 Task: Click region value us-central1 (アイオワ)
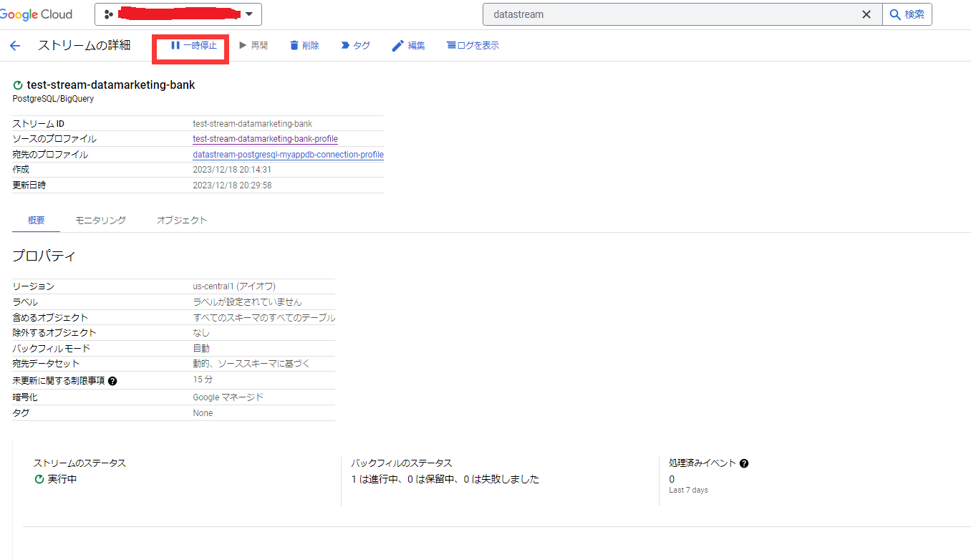234,286
